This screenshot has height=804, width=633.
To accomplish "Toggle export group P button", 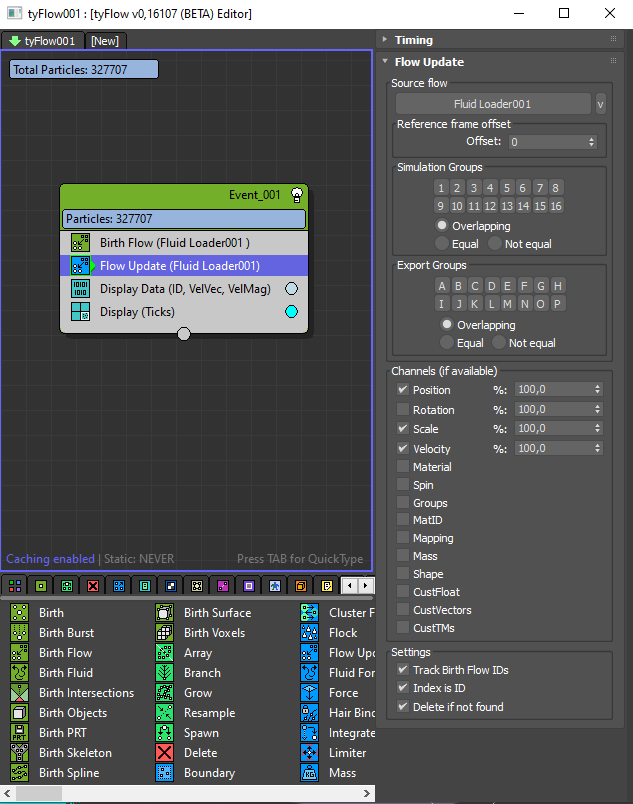I will point(557,304).
